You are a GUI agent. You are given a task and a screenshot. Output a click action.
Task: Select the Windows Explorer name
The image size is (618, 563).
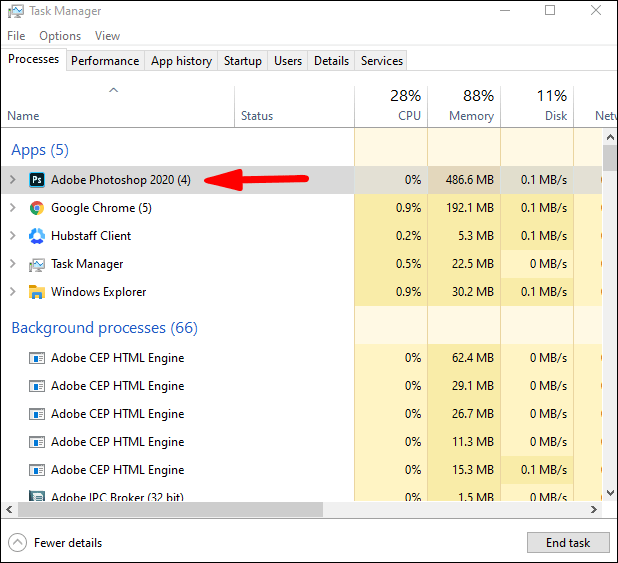(99, 292)
